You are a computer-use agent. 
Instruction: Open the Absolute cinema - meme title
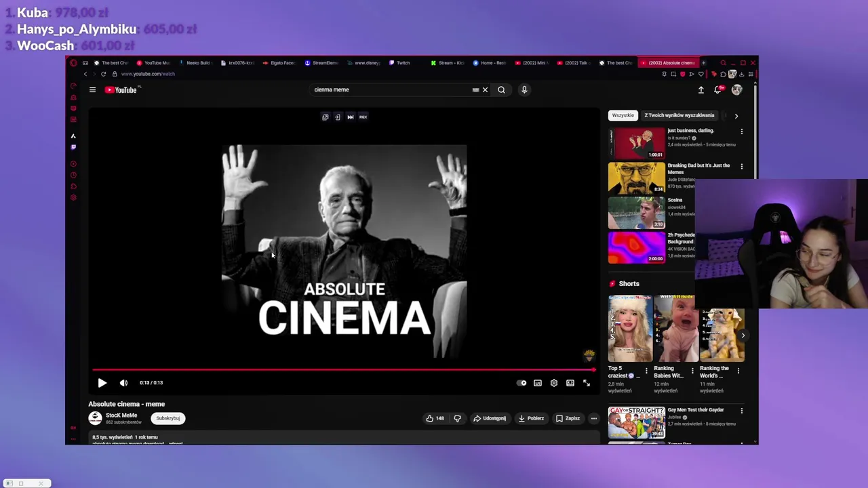coord(127,404)
